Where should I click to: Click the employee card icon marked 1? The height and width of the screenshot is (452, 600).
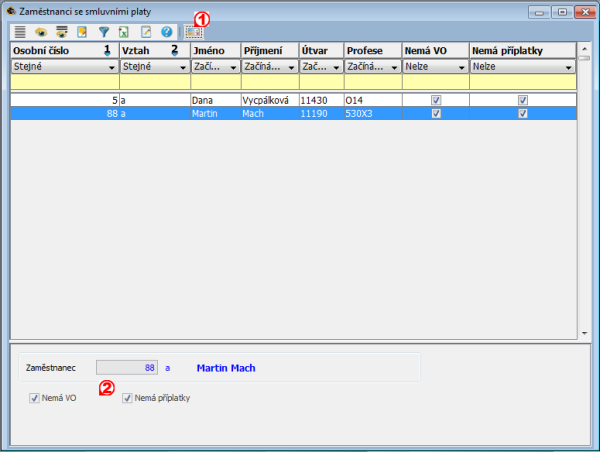[193, 32]
